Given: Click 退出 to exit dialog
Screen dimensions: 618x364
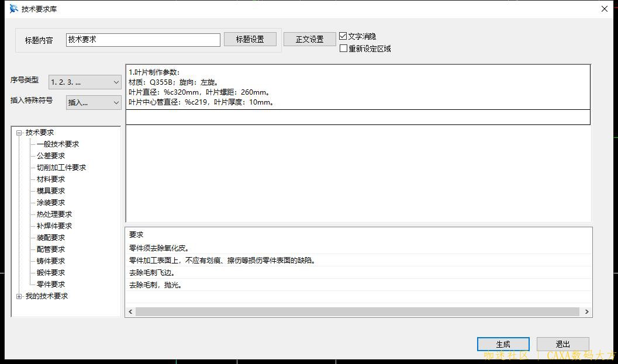Looking at the screenshot, I should (x=562, y=344).
